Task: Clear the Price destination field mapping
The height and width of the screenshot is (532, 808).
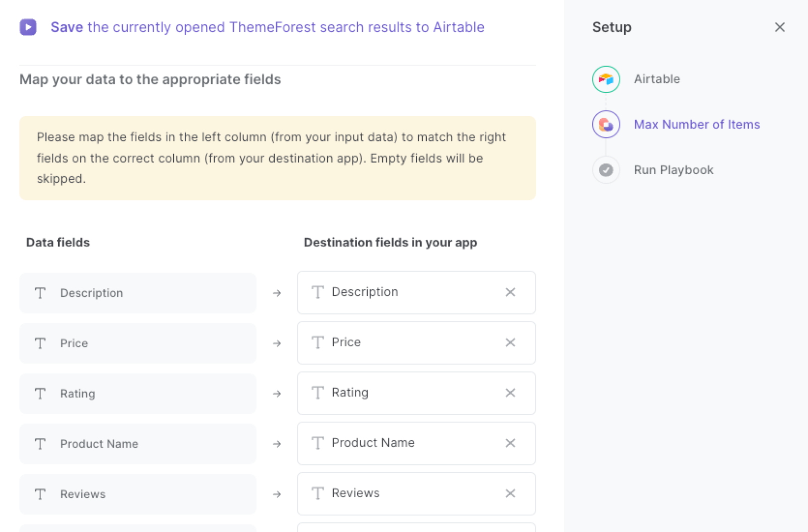Action: [511, 343]
